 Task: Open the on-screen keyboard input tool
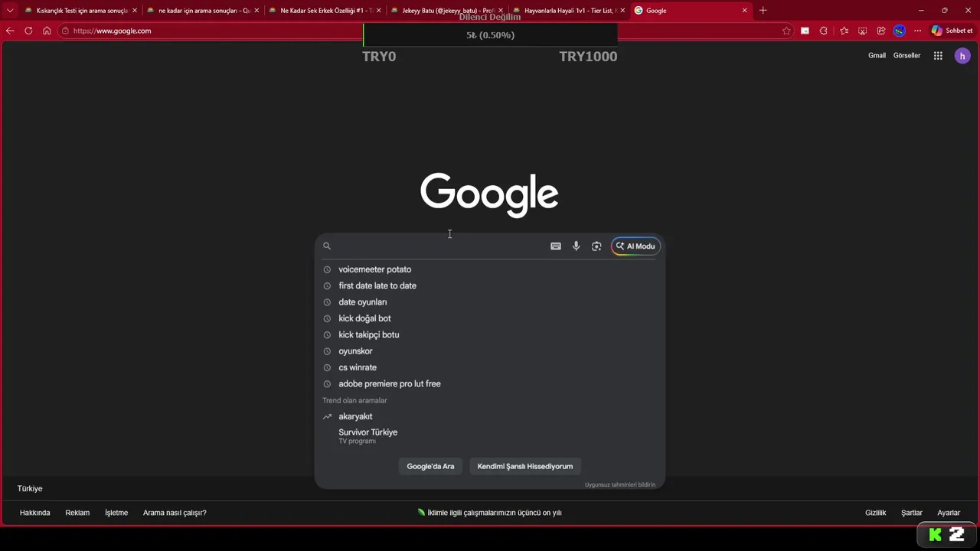(556, 246)
